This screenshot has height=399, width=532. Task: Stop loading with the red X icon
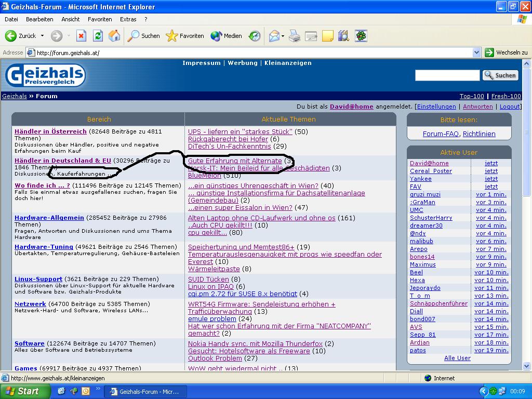(x=81, y=36)
